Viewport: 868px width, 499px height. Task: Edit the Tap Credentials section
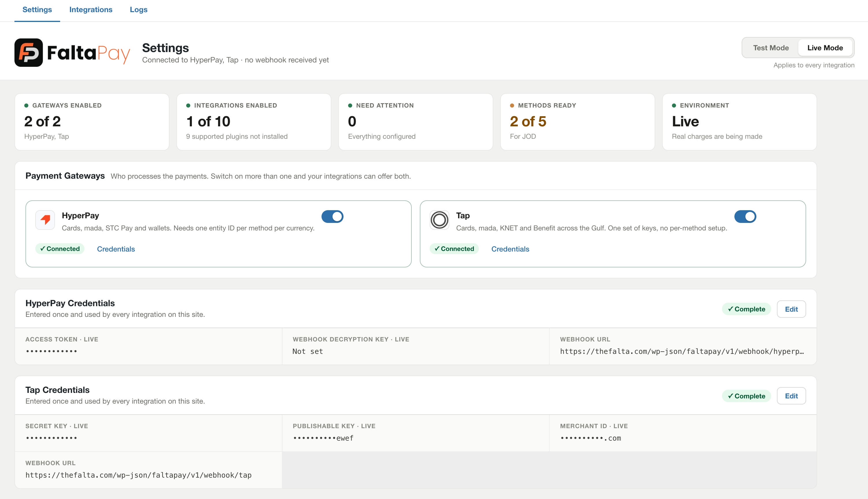(791, 396)
